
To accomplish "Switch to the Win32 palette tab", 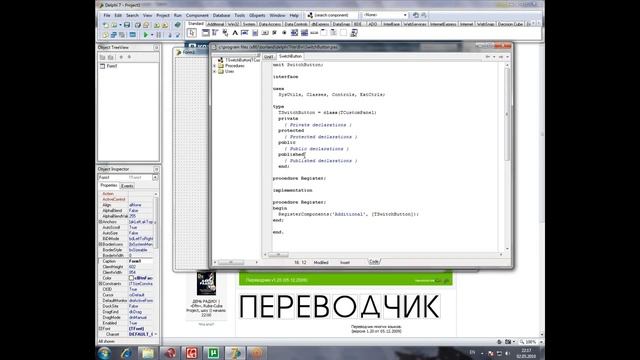I will pyautogui.click(x=233, y=24).
